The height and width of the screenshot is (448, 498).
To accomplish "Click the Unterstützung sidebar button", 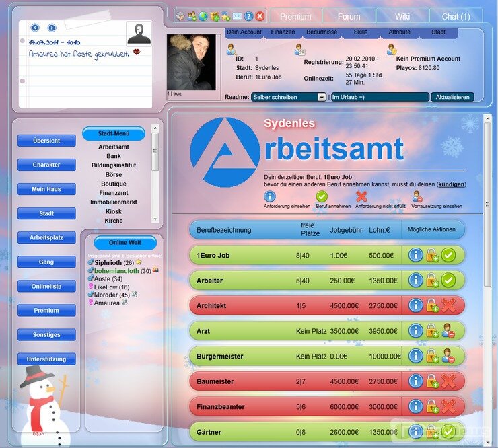I will (x=46, y=359).
